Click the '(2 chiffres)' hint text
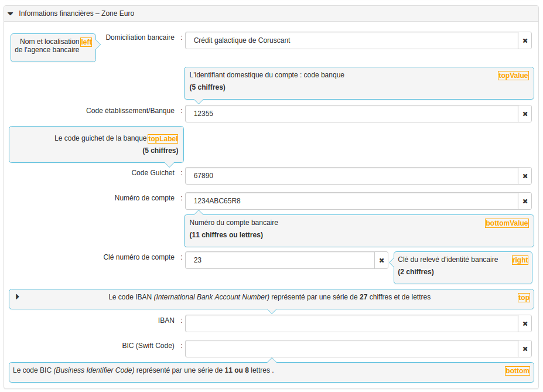 (415, 272)
